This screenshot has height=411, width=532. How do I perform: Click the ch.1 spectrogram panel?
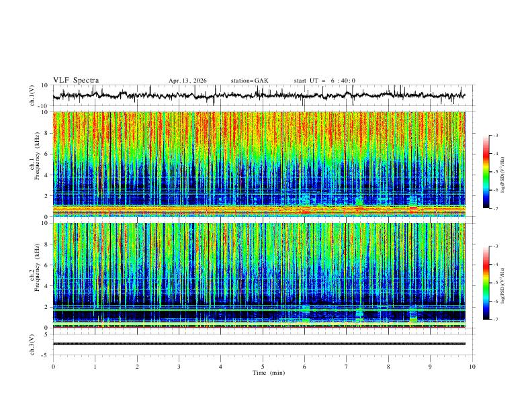point(259,164)
